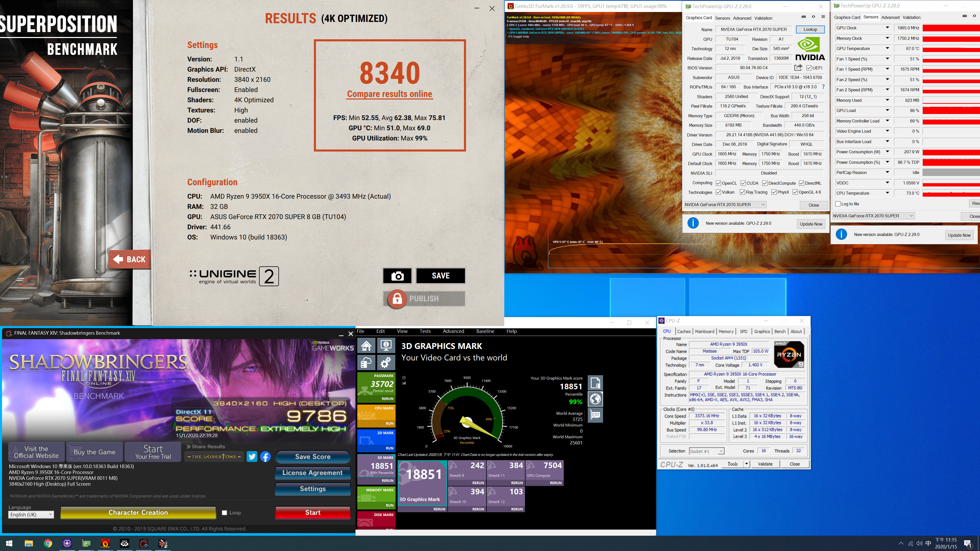
Task: Toggle the Ray Tracing checkbox in GPU-Z
Action: [742, 192]
